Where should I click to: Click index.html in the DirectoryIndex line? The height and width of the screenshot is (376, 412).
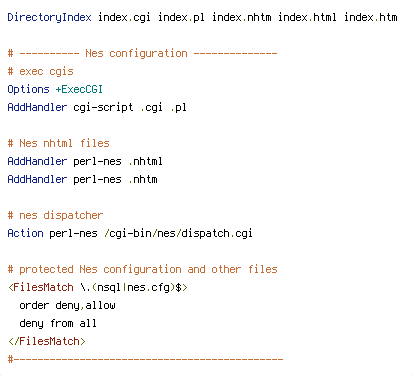tap(307, 17)
